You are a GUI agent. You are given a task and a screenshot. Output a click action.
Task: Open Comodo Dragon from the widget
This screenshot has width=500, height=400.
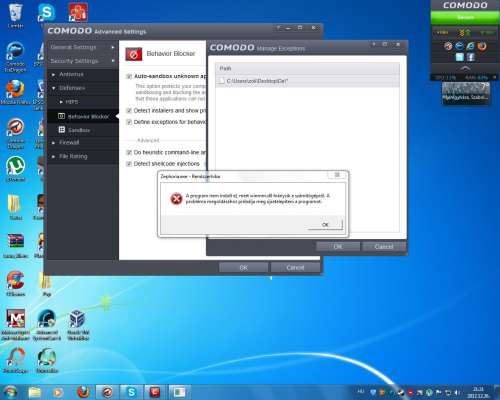point(448,46)
